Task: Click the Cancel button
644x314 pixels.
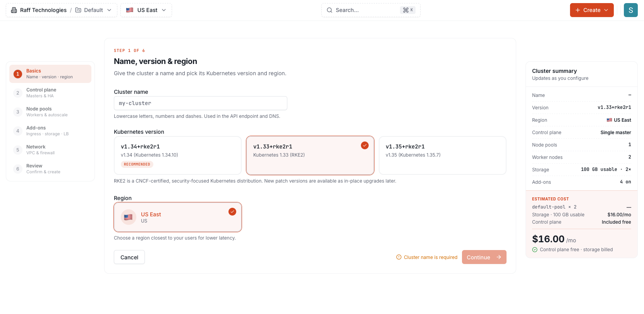Action: 129,257
